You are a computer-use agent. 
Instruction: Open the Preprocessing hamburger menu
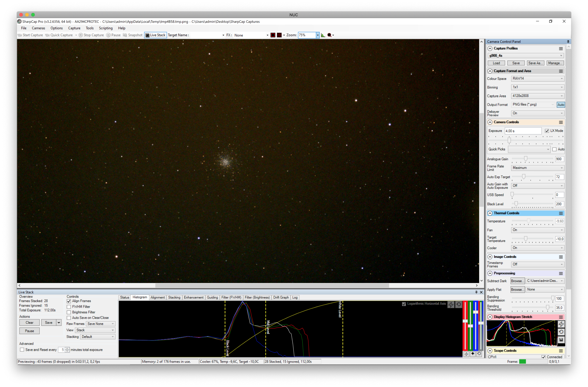561,273
